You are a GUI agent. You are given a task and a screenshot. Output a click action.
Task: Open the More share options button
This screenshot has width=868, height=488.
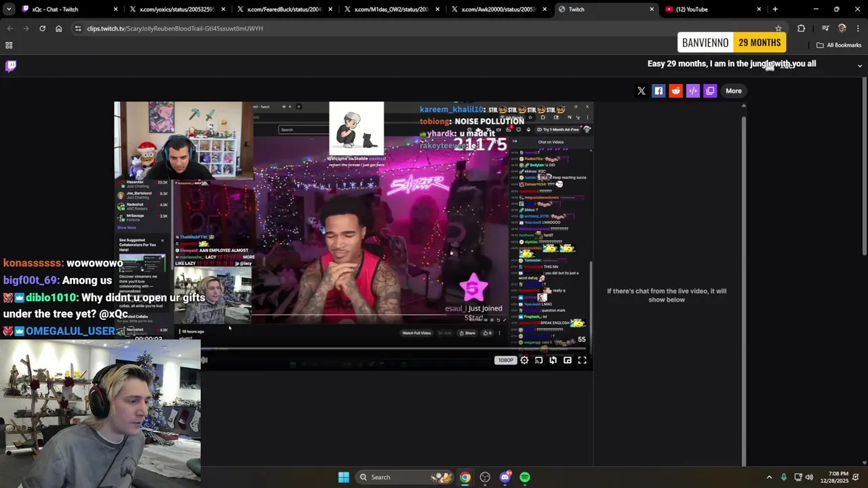click(734, 91)
